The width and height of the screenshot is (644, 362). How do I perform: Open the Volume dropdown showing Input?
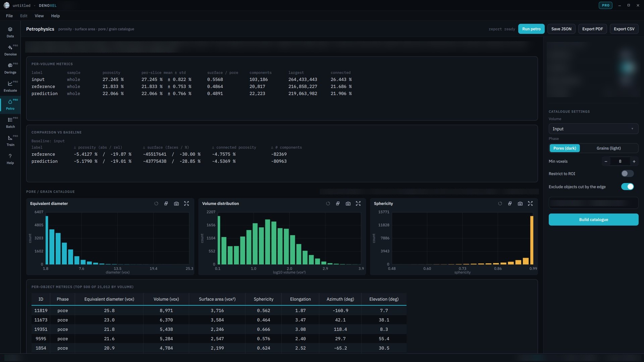(x=593, y=129)
